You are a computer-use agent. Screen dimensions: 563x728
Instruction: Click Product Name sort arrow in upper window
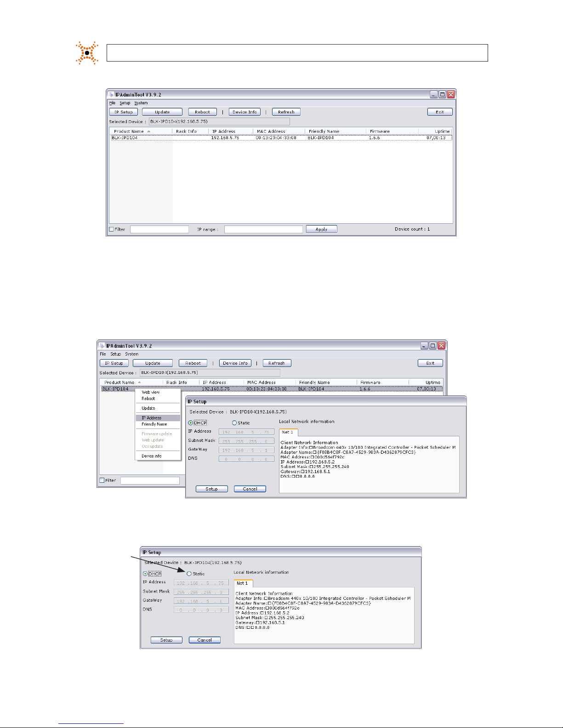point(148,131)
